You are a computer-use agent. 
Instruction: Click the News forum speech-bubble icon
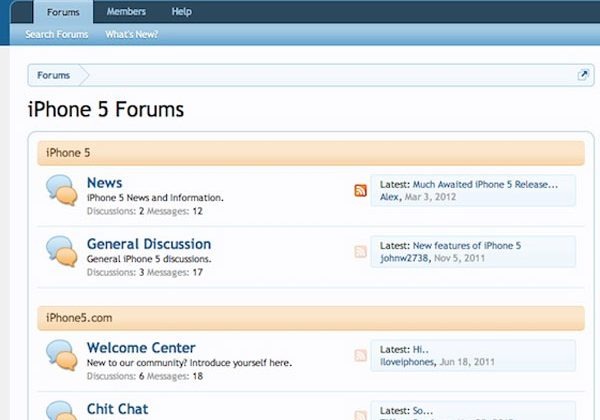click(62, 190)
